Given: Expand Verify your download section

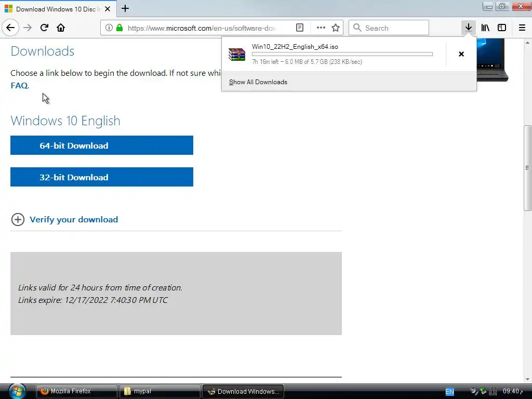Looking at the screenshot, I should (x=18, y=220).
